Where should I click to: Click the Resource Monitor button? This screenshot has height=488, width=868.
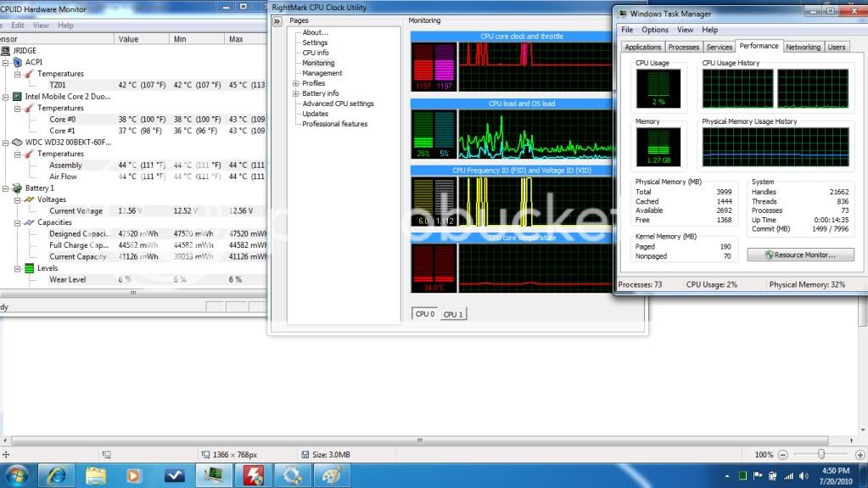pyautogui.click(x=800, y=255)
